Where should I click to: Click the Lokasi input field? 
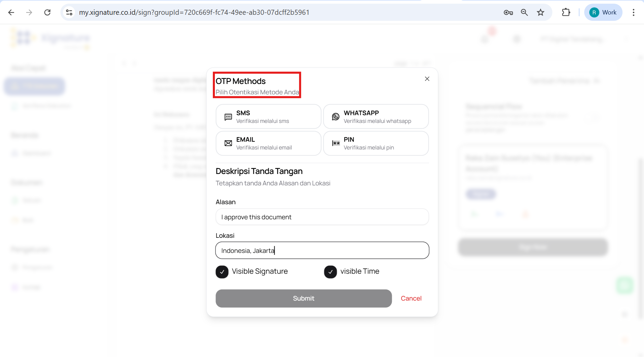[x=322, y=251]
